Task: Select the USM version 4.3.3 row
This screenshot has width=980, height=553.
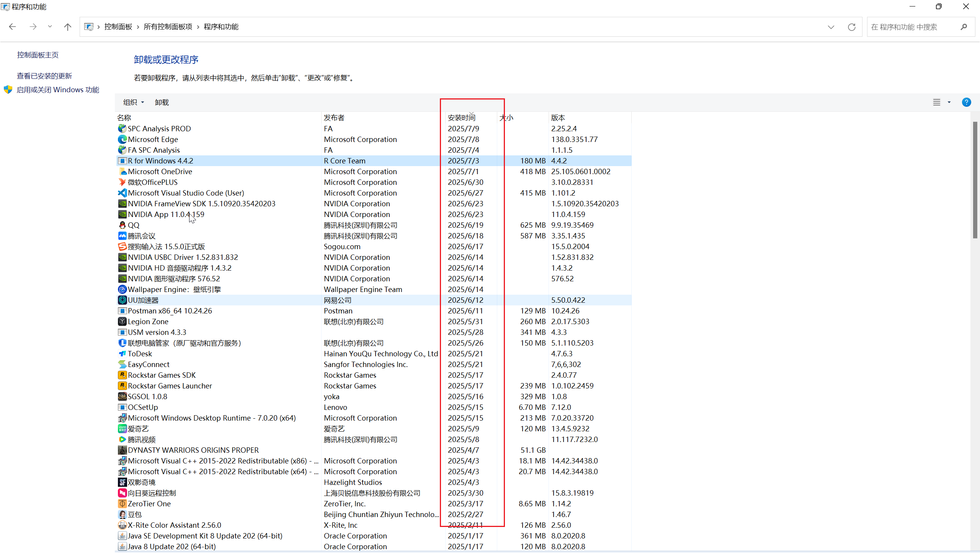Action: click(374, 332)
